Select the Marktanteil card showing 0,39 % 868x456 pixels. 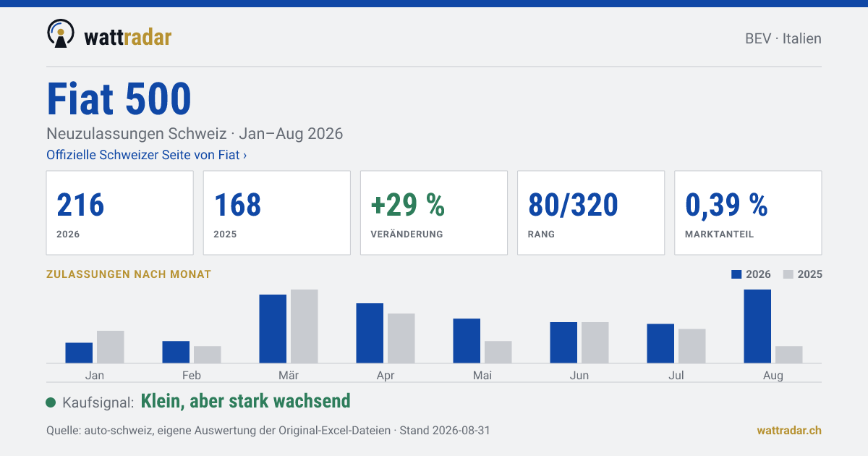748,213
